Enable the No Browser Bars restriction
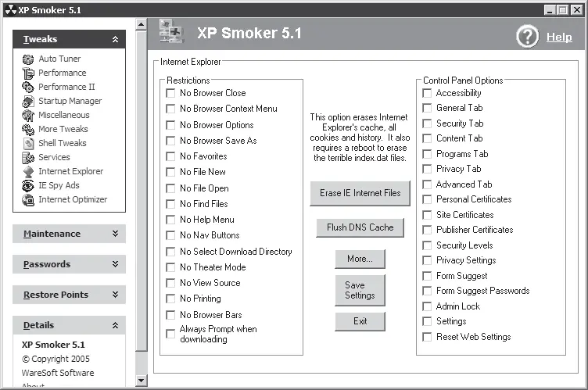588x390 pixels. tap(170, 315)
